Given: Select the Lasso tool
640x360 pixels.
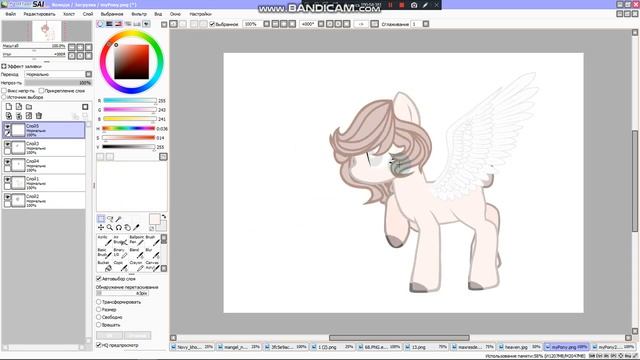Looking at the screenshot, I should [110, 219].
